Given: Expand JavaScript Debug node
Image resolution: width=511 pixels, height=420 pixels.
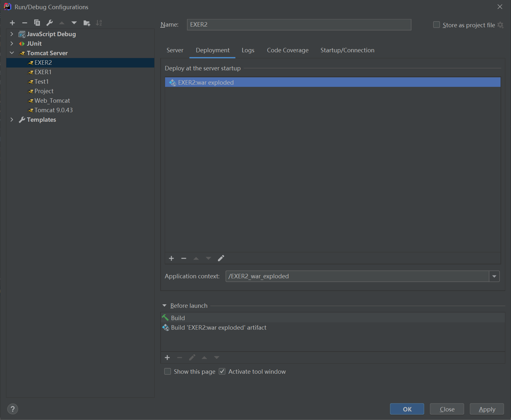Looking at the screenshot, I should coord(12,34).
